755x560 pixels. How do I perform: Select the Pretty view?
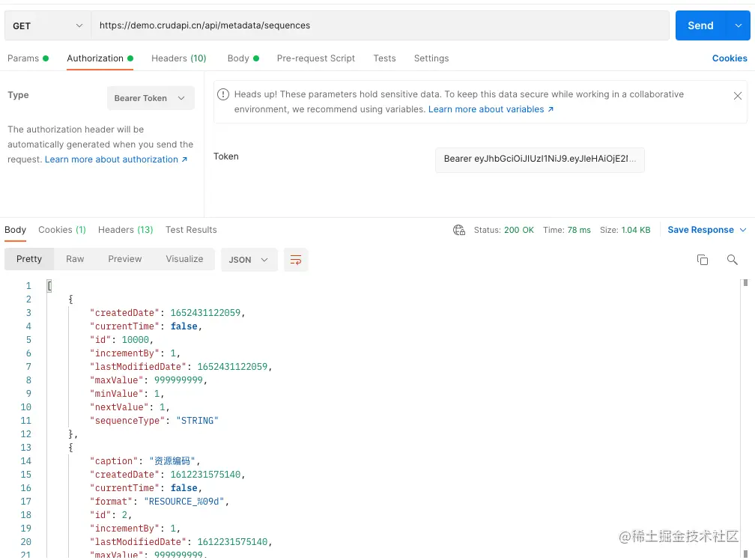[29, 259]
